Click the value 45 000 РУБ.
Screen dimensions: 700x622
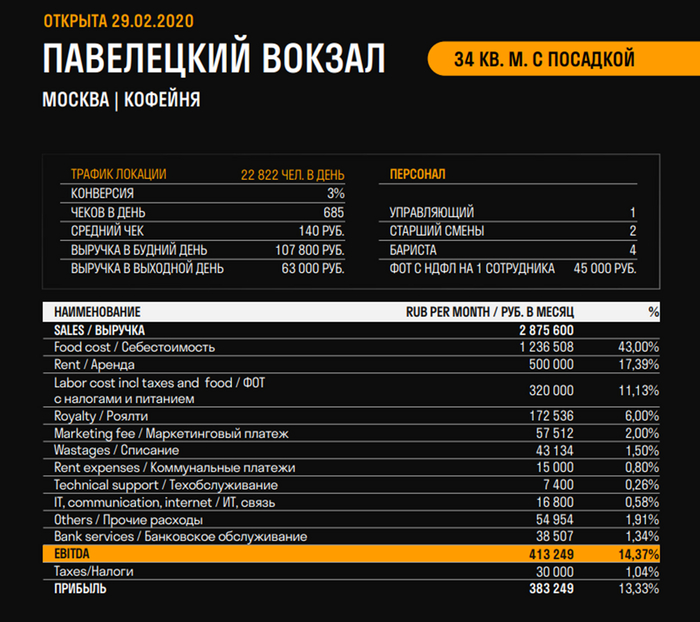(x=605, y=268)
